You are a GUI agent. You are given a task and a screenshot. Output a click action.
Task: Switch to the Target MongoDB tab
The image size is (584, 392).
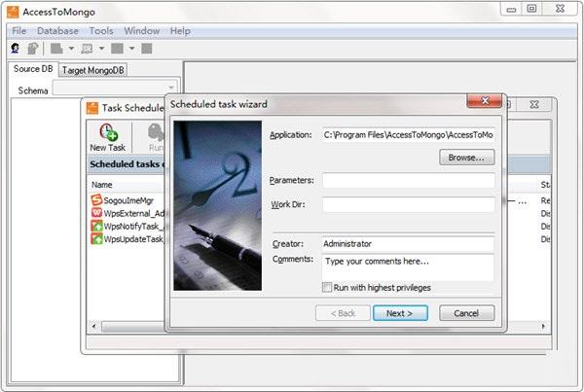(x=93, y=70)
